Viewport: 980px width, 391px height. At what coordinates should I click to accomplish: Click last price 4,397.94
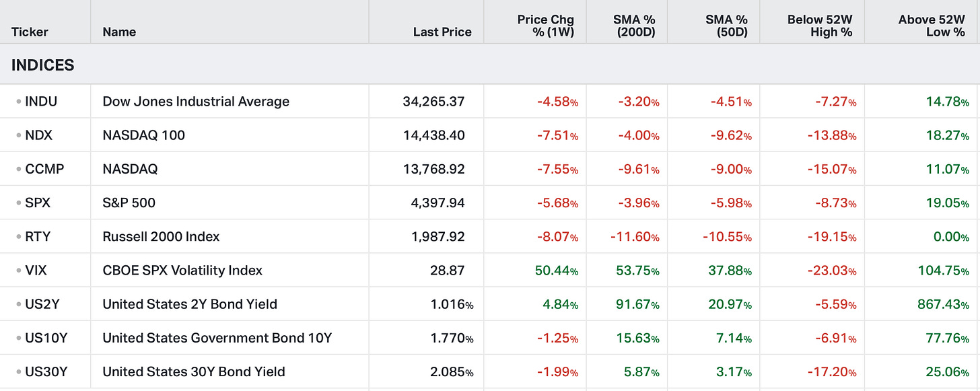point(438,203)
